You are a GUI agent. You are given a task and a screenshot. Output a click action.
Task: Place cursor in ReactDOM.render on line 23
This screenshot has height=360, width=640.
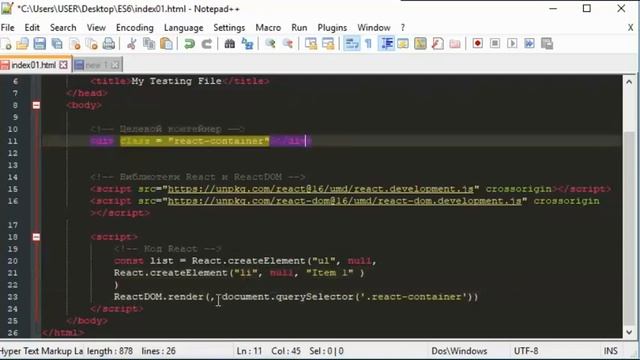[158, 297]
